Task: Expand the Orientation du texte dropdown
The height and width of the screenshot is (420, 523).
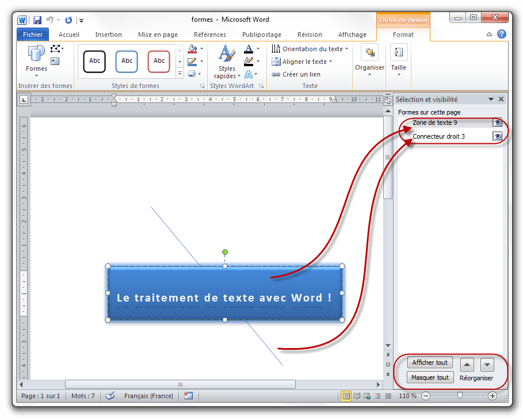Action: [346, 49]
